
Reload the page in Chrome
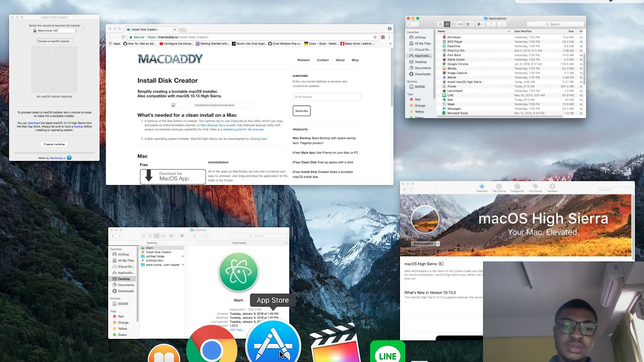tap(123, 37)
